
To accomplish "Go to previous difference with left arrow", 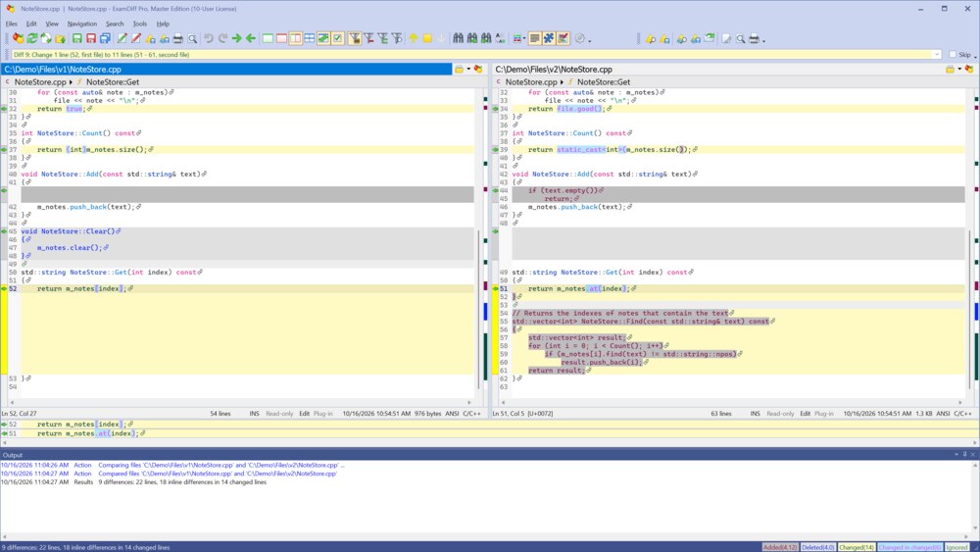I will (x=251, y=39).
